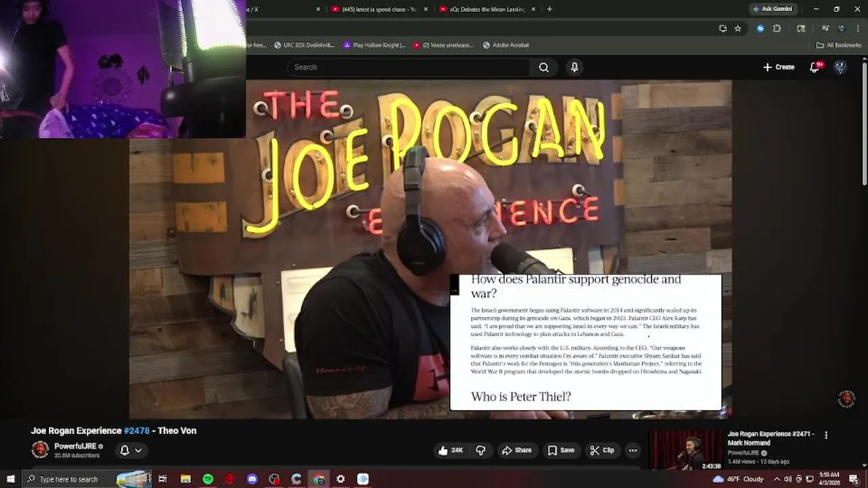Open Chrome side panel icon
The image size is (868, 488).
click(x=801, y=28)
